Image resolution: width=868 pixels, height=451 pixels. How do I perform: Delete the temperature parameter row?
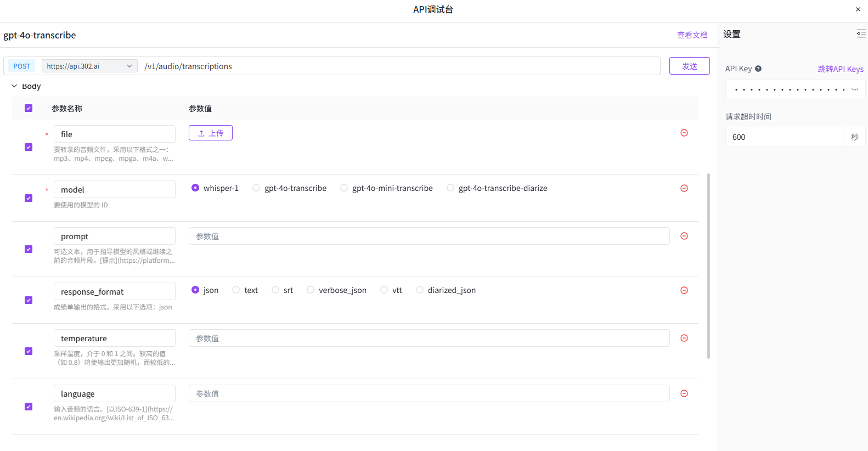[684, 338]
